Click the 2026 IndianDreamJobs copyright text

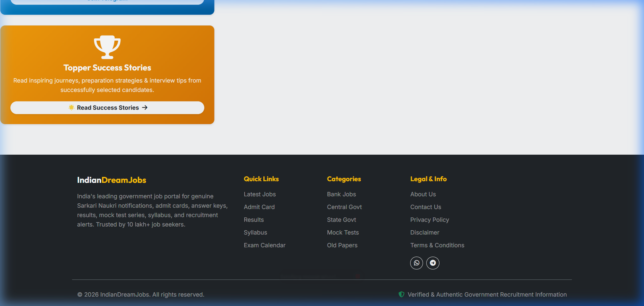pos(141,295)
